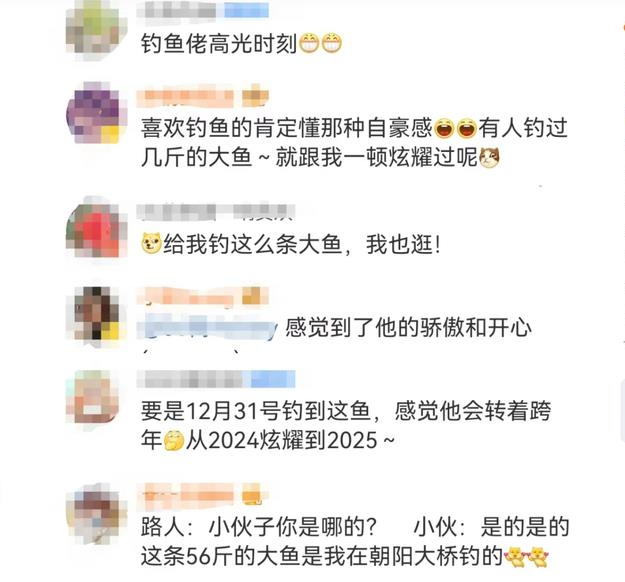Click the doge emoji before '给我钓这么条大鱼'
This screenshot has height=582, width=625.
(x=151, y=243)
